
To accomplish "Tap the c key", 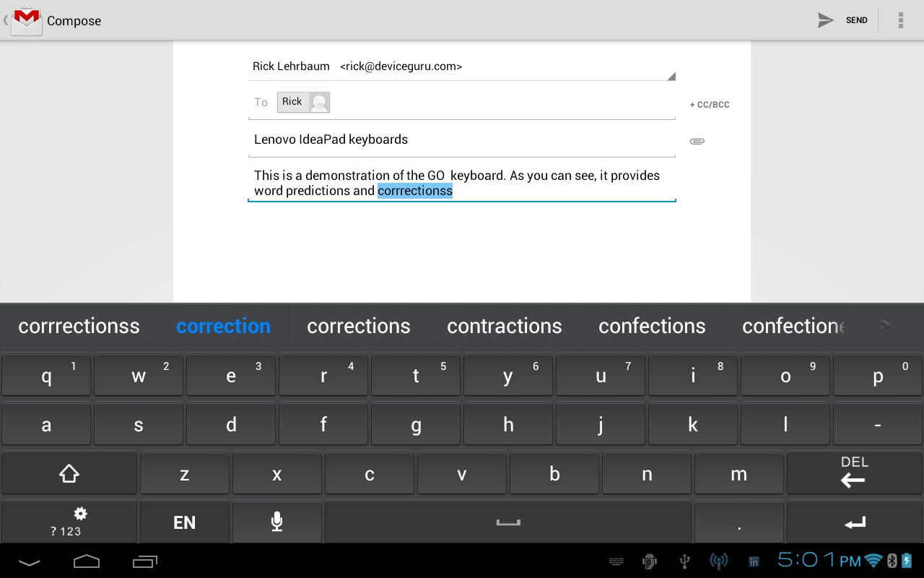I will click(370, 473).
